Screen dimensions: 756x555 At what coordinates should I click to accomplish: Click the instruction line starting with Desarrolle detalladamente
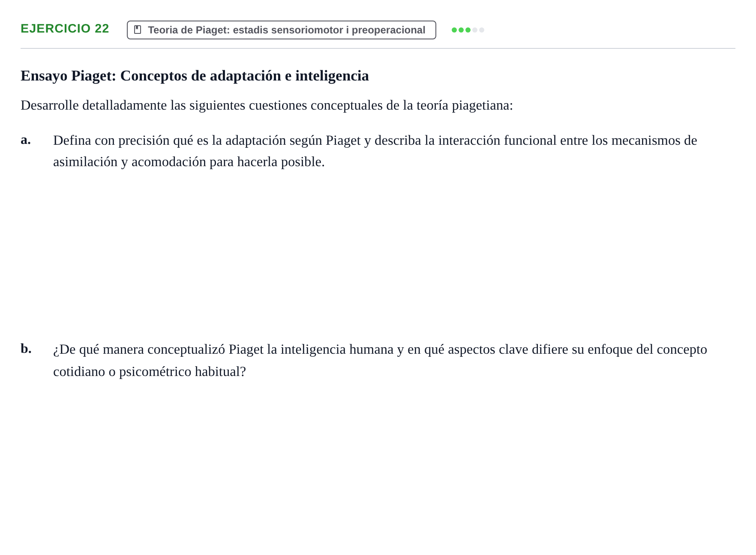[x=267, y=105]
